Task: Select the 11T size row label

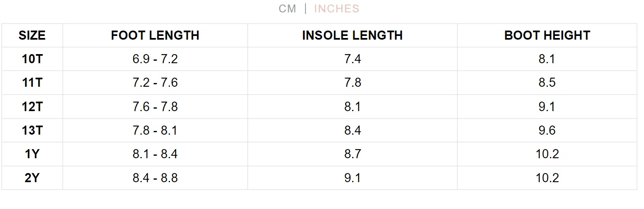Action: (x=32, y=83)
